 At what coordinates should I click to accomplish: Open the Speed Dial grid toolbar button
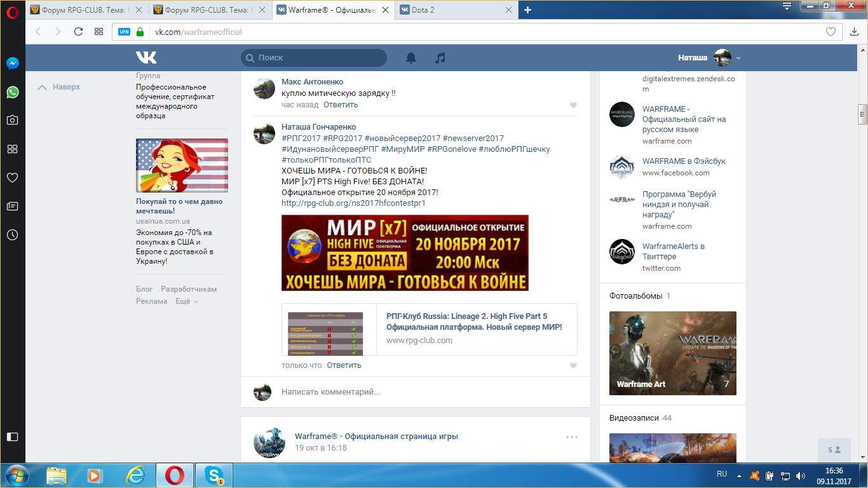point(98,31)
